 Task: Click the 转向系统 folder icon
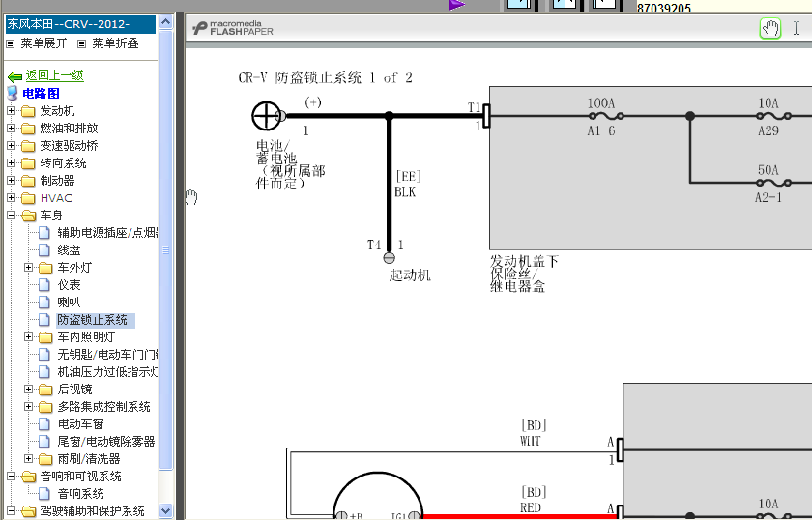pyautogui.click(x=28, y=163)
